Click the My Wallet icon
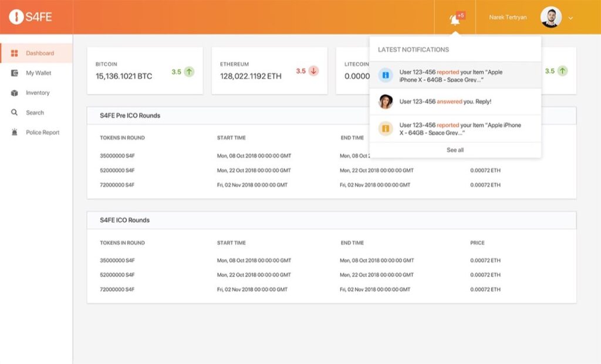The width and height of the screenshot is (601, 364). click(x=15, y=73)
